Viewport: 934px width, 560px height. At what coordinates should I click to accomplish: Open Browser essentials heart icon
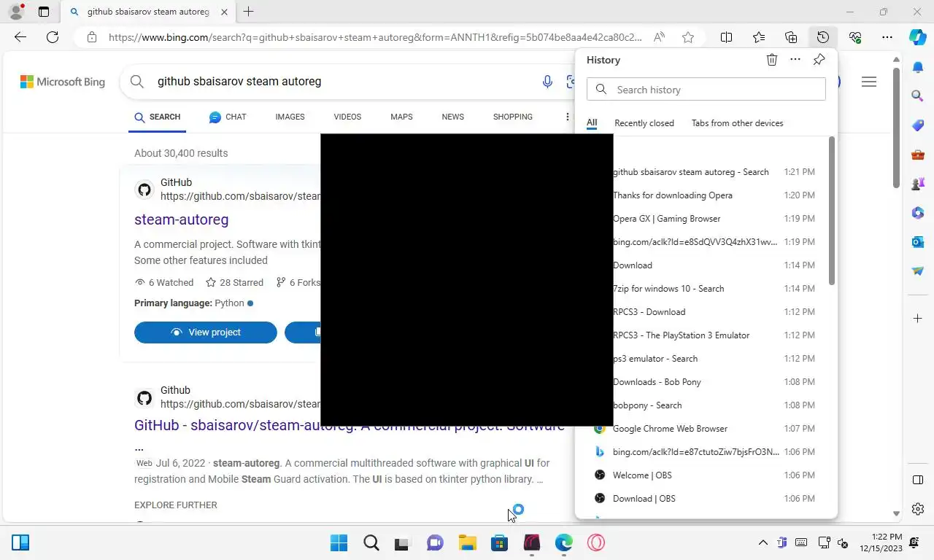855,37
